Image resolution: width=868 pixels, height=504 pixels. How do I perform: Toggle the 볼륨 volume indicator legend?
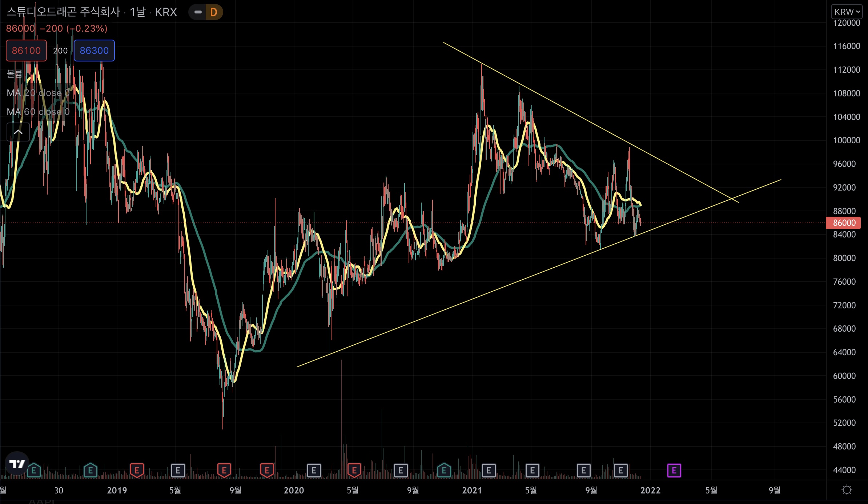[15, 74]
